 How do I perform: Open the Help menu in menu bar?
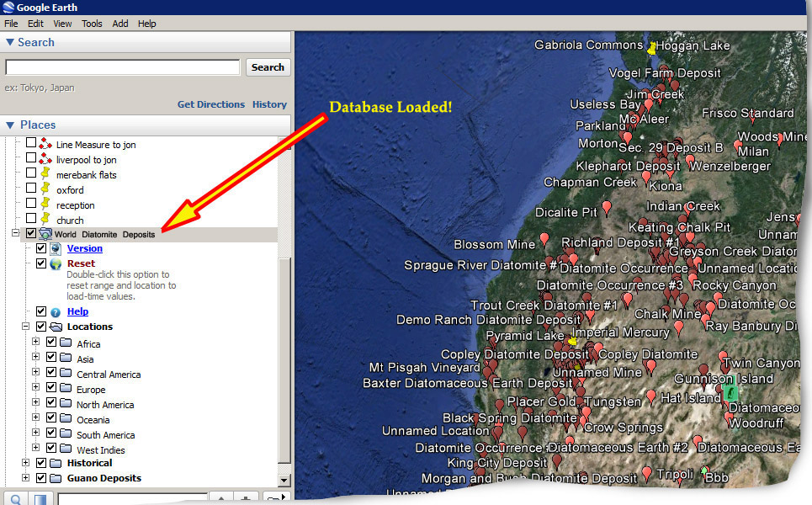click(x=147, y=24)
